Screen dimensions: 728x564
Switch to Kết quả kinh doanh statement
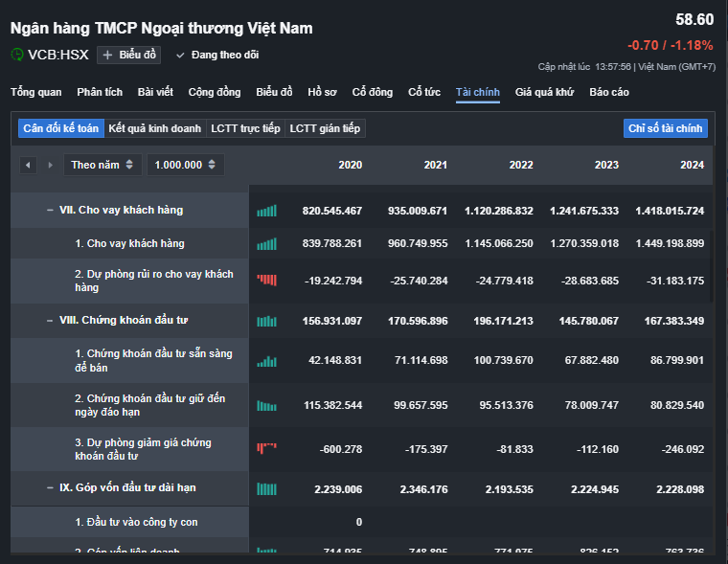154,128
